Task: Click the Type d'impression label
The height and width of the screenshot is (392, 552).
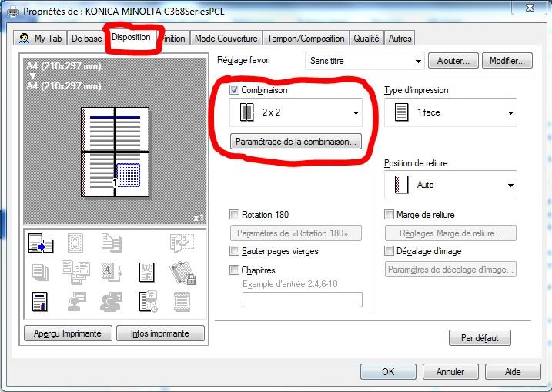Action: click(x=417, y=90)
